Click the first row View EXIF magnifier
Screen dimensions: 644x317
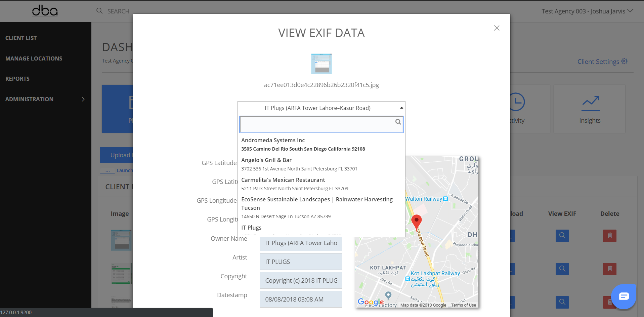tap(562, 236)
